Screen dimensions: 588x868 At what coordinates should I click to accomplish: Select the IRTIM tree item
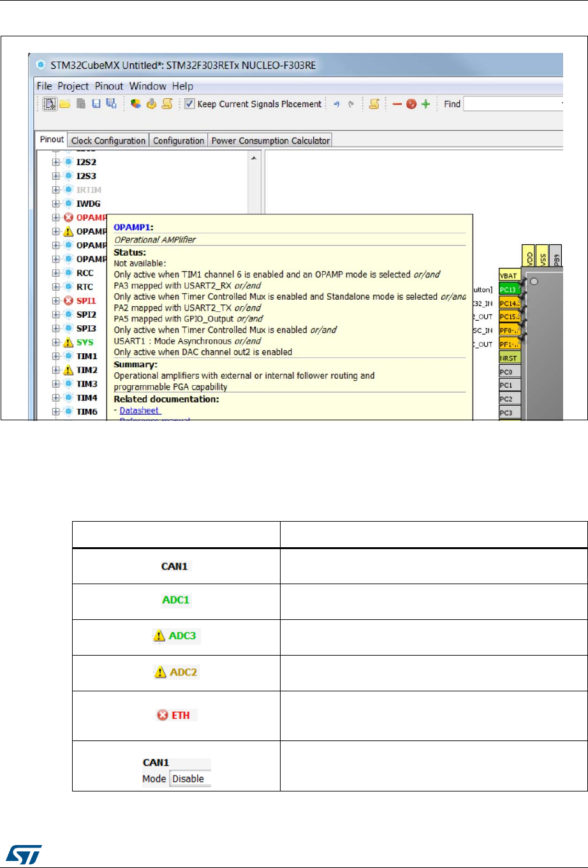89,190
